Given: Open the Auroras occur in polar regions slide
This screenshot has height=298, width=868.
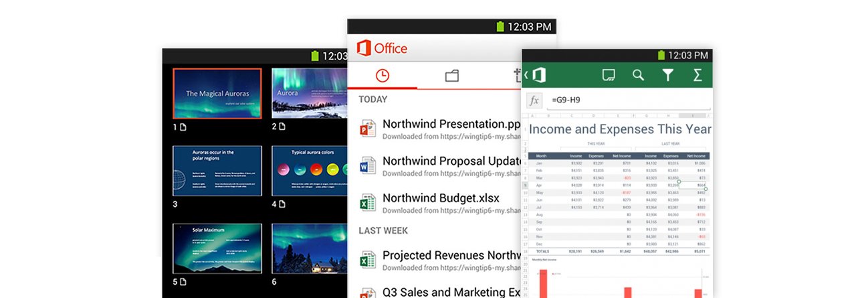Looking at the screenshot, I should point(217,171).
